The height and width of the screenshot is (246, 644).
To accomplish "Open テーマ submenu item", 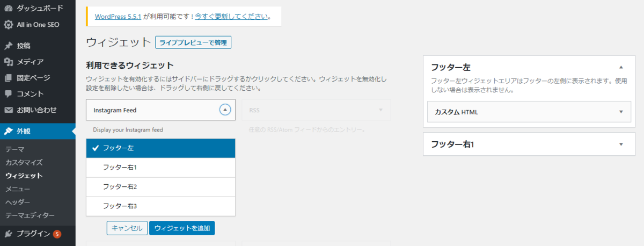I will (x=14, y=149).
